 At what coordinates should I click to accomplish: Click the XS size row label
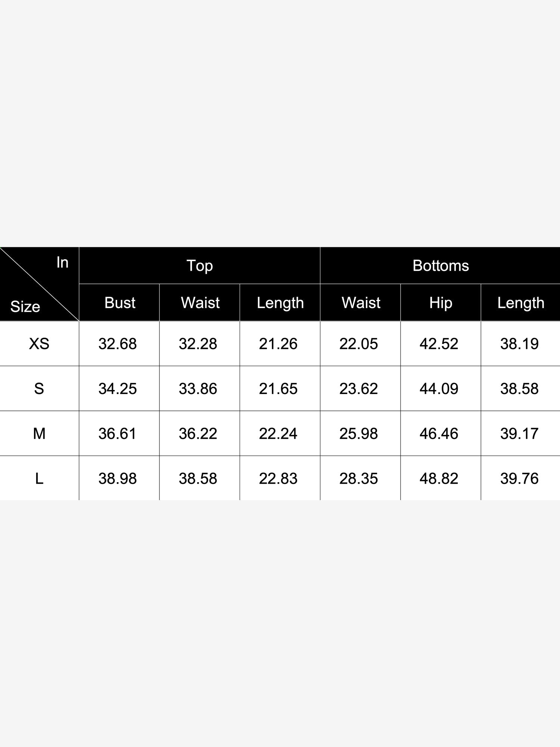pos(39,344)
